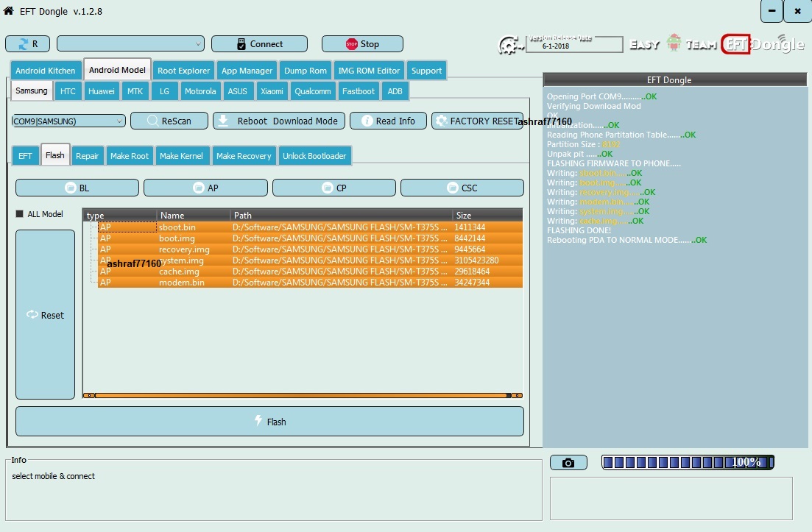Select the ADB tab

395,91
